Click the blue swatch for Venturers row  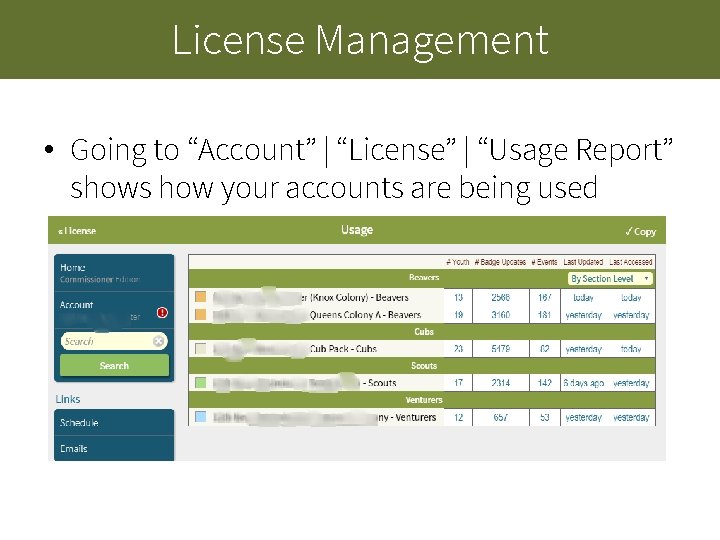click(x=201, y=417)
